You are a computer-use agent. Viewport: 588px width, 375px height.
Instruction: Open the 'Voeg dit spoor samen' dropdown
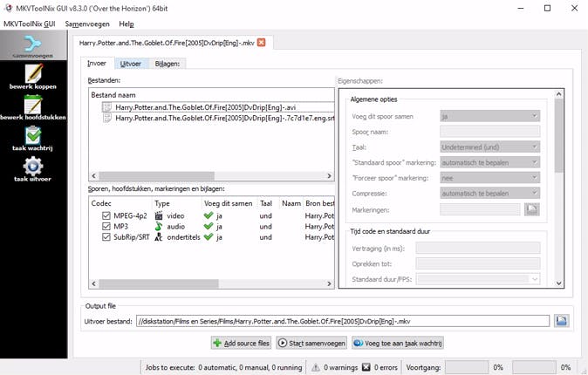(489, 116)
